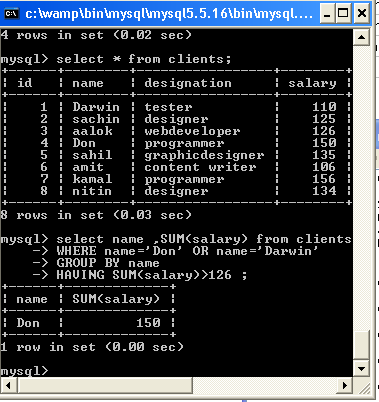Click the 'salary' column header
Viewport: 379px width, 402px height.
[312, 83]
